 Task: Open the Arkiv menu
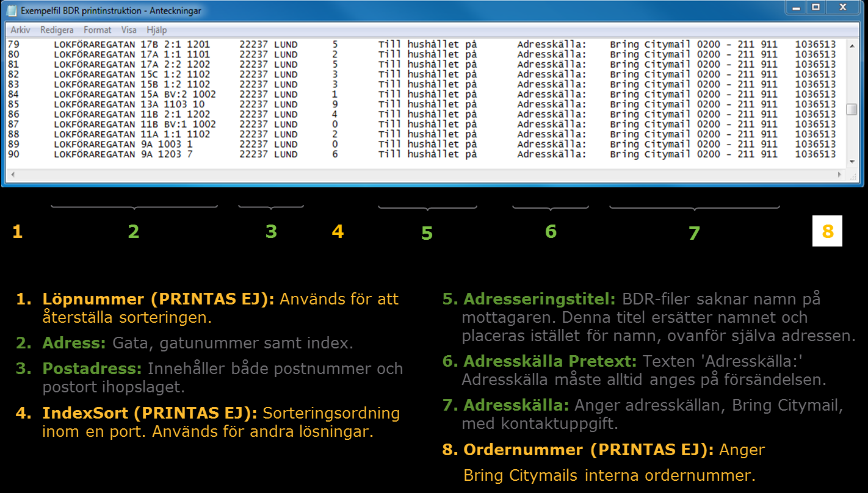coord(20,30)
